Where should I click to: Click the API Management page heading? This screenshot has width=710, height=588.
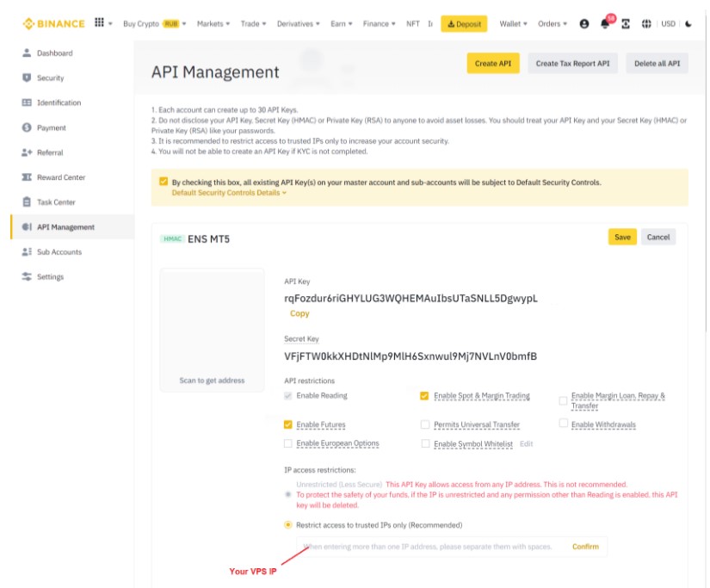[x=215, y=72]
